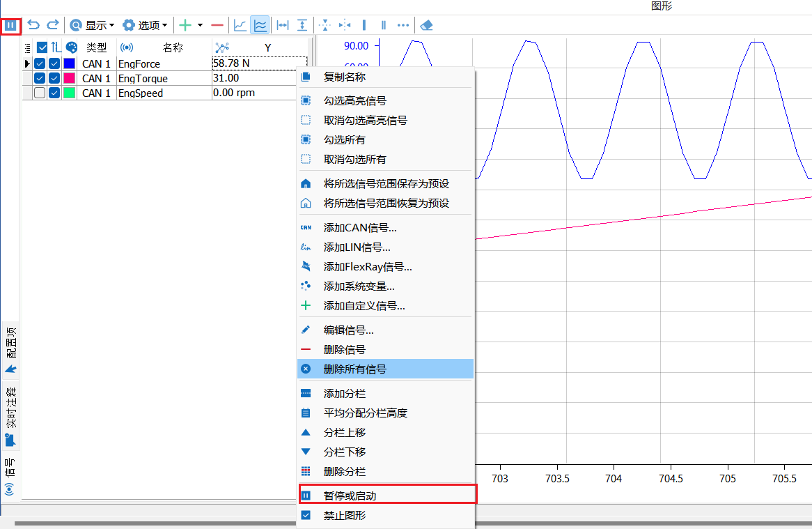Choose 勾选所有 menu entry
The width and height of the screenshot is (812, 529).
386,140
